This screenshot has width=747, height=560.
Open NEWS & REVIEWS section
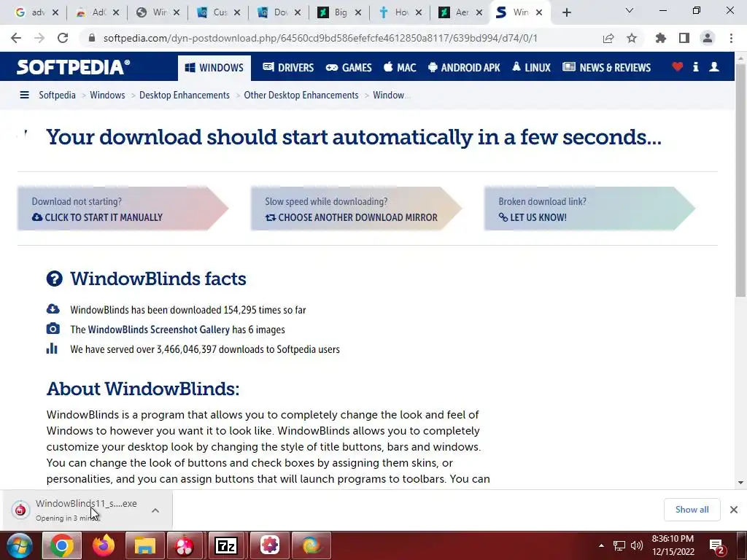tap(606, 68)
